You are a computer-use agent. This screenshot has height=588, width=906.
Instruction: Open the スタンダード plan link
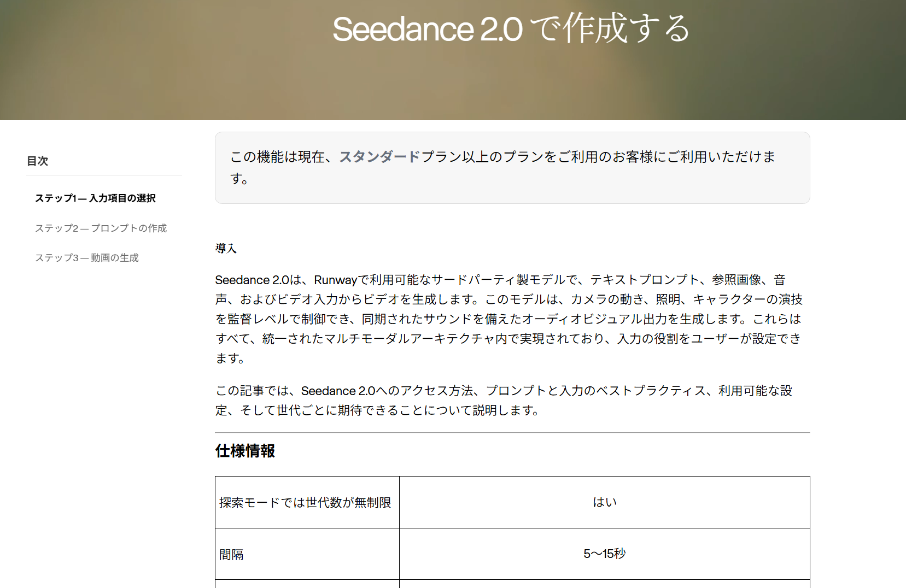click(379, 157)
